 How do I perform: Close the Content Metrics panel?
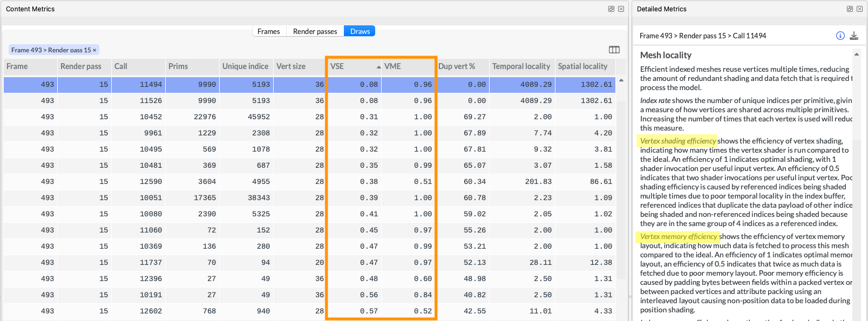click(x=621, y=9)
